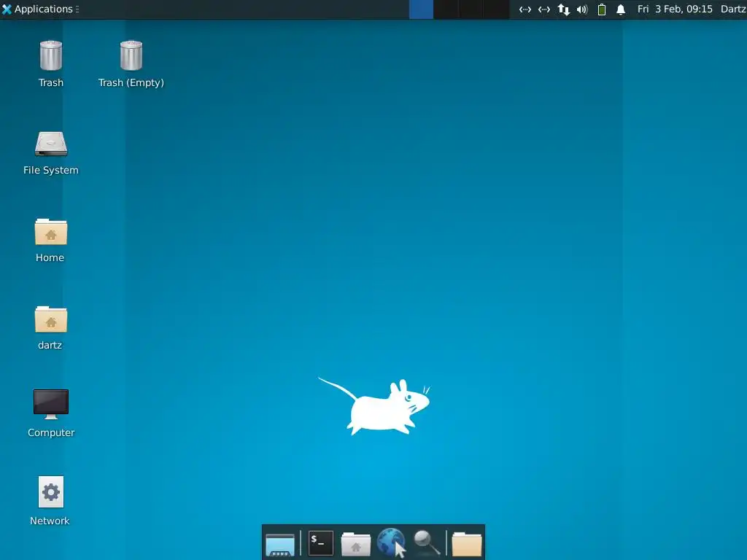
Task: Click the "File System" label text
Action: (x=51, y=170)
